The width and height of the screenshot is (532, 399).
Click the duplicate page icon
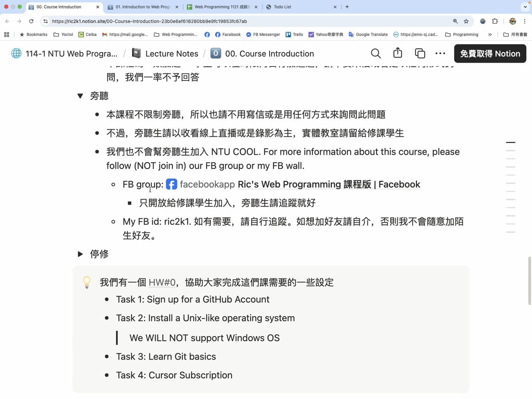420,54
